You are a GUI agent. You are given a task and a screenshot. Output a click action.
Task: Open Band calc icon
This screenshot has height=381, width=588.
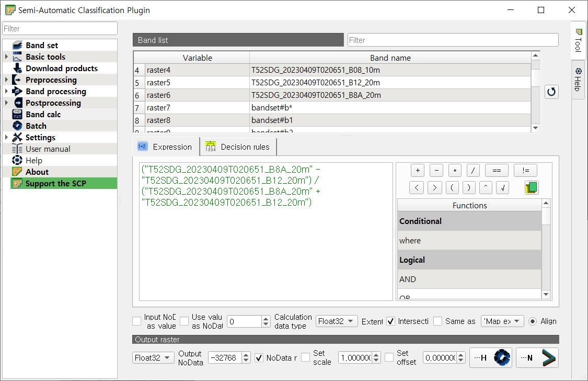[17, 114]
